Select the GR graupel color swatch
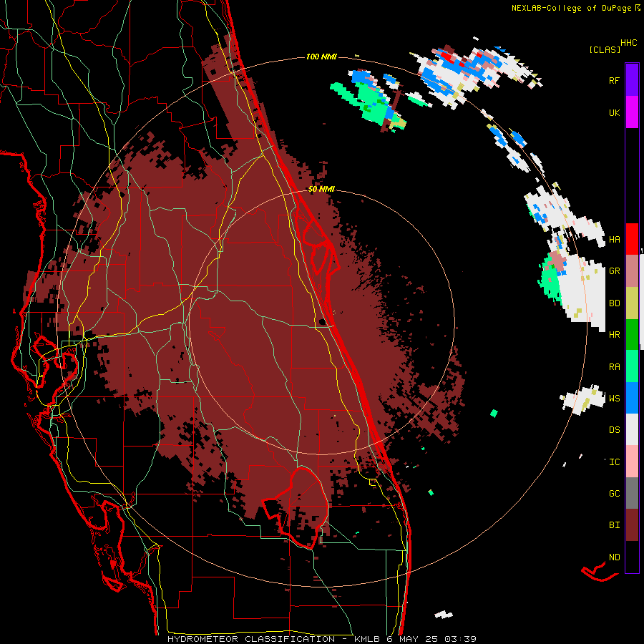Image resolution: width=644 pixels, height=644 pixels. tap(632, 271)
